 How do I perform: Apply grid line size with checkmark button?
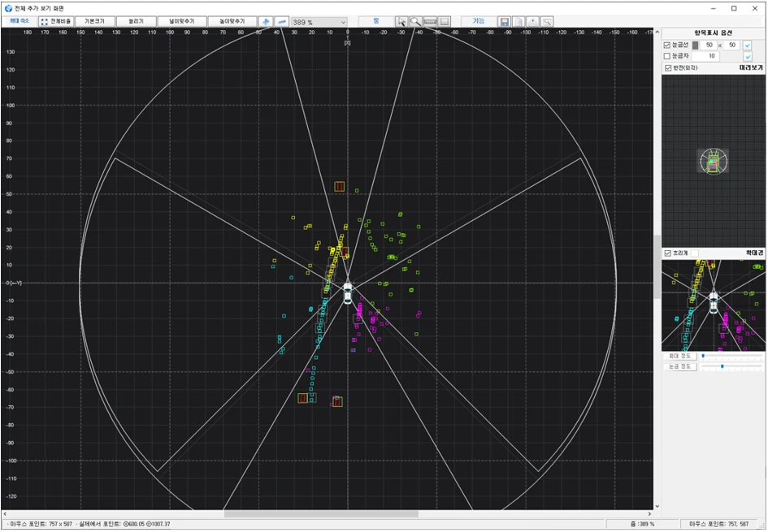click(748, 45)
